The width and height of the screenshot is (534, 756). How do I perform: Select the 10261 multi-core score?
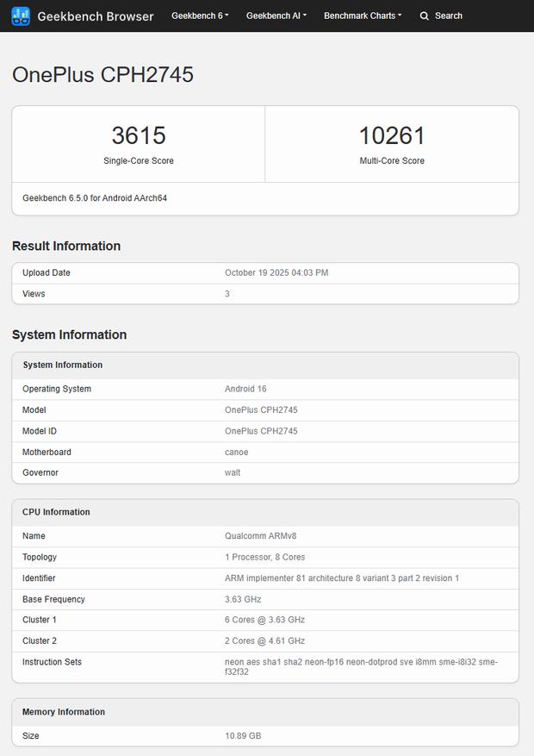click(x=392, y=135)
